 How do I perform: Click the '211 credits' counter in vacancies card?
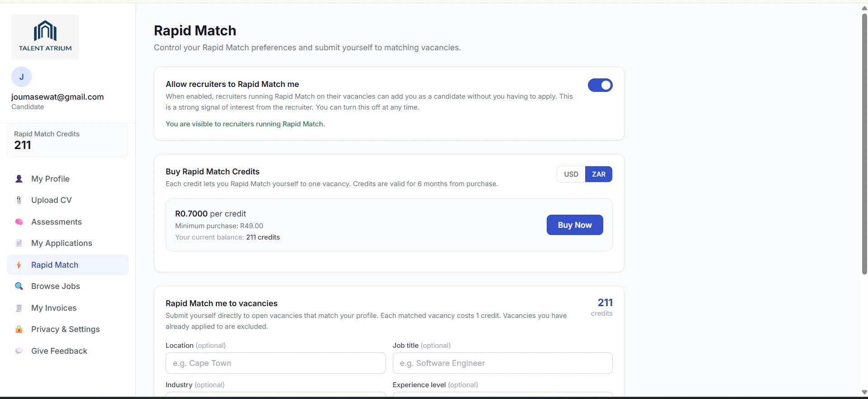coord(602,307)
